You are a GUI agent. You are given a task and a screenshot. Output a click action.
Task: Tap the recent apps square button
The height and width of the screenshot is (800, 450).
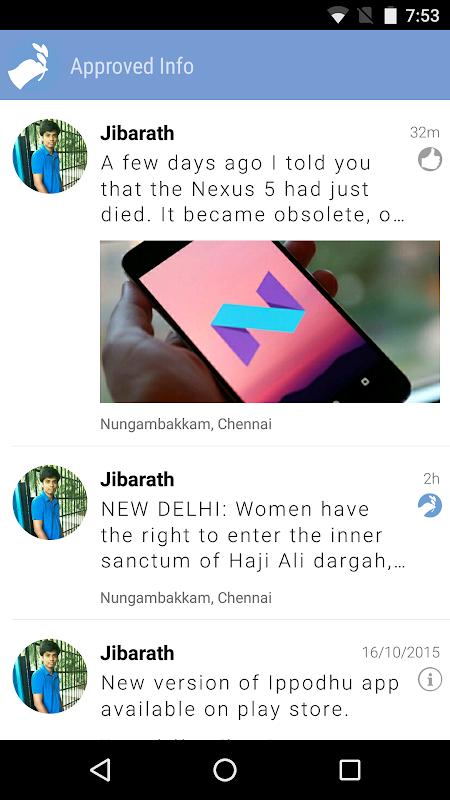[x=350, y=769]
